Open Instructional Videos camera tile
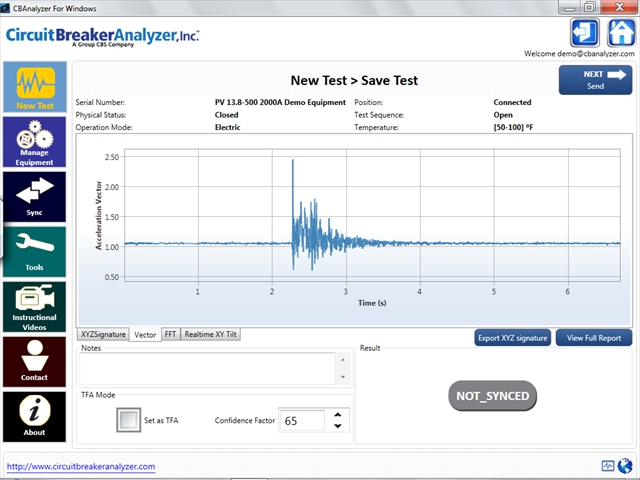 [35, 307]
